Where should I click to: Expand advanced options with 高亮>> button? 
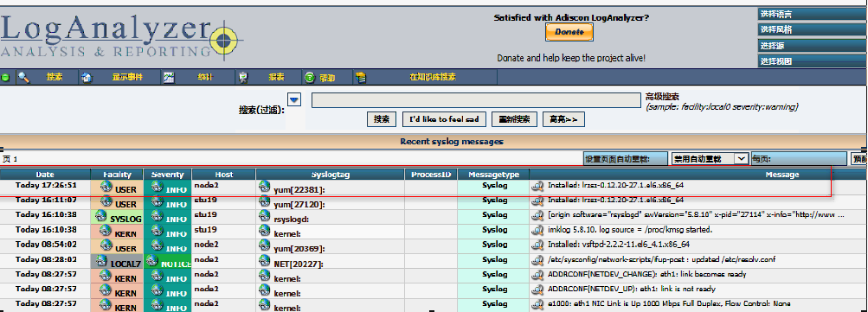point(563,119)
